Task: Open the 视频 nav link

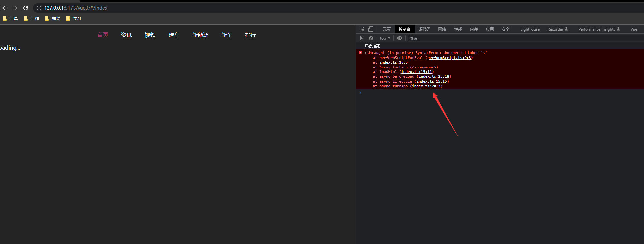Action: click(150, 35)
